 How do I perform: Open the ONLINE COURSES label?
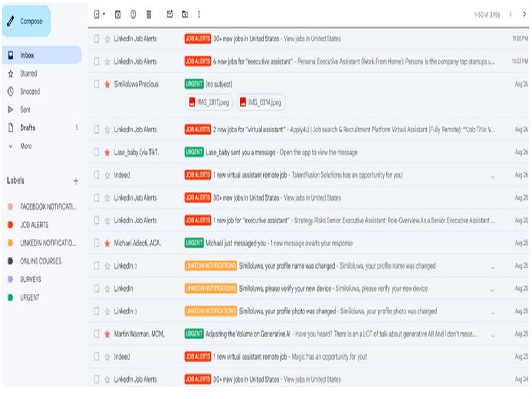tap(41, 261)
